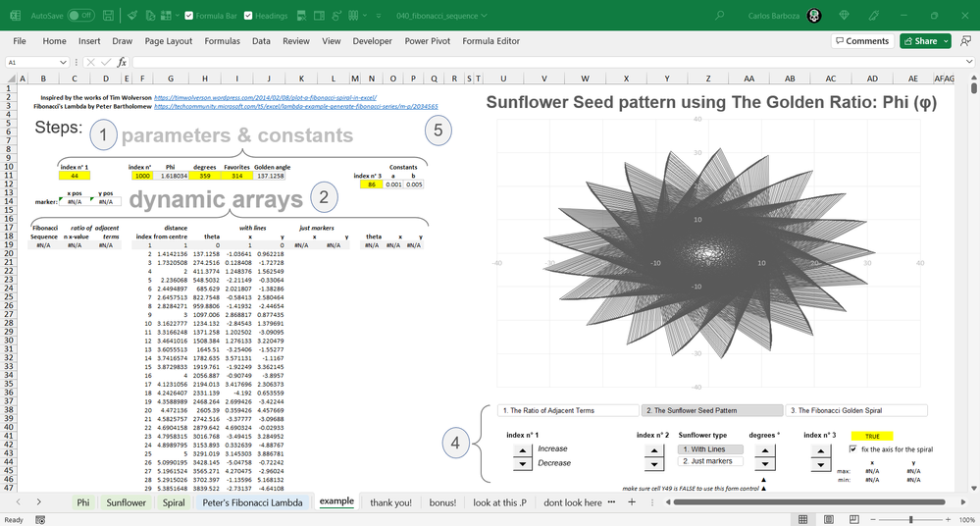
Task: Open the Freeze Panes dropdown arrow
Action: coord(178,16)
